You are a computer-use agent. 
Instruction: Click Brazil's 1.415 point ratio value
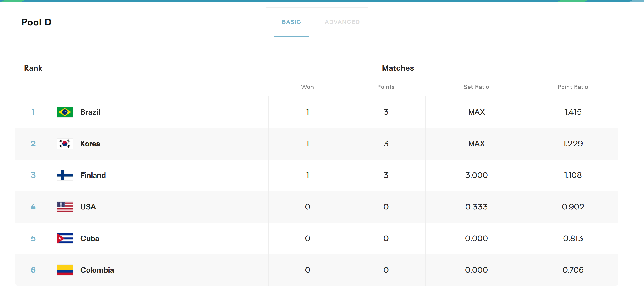[573, 112]
